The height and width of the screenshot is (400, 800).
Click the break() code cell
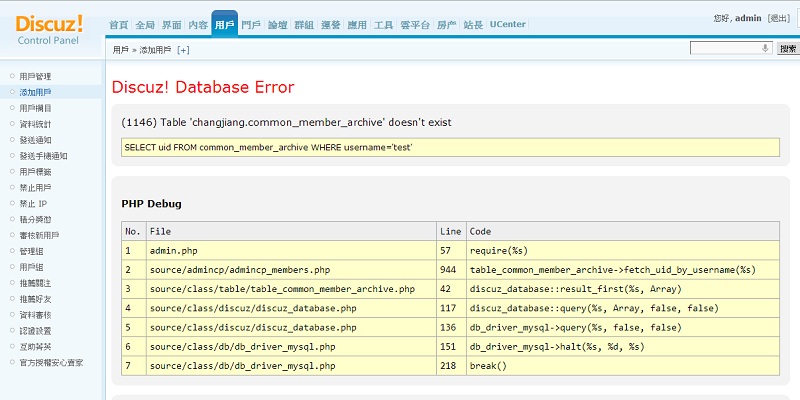point(623,366)
